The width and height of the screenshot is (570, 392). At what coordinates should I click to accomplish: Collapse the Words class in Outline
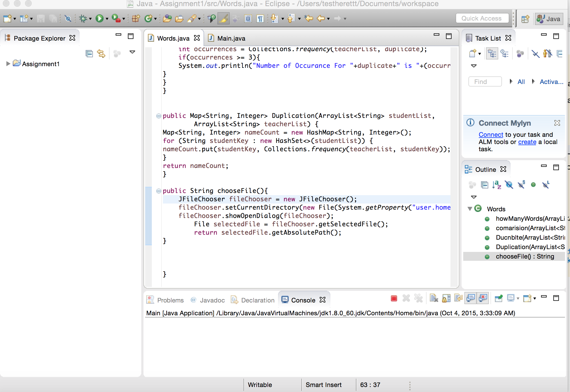tap(470, 209)
